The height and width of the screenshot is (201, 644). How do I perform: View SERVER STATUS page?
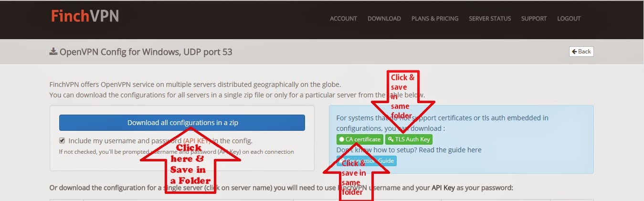[490, 19]
